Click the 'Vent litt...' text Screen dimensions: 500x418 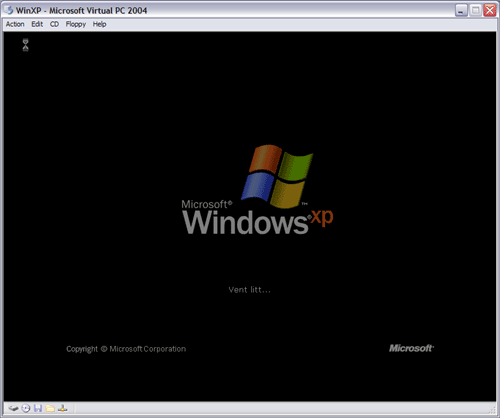point(249,290)
